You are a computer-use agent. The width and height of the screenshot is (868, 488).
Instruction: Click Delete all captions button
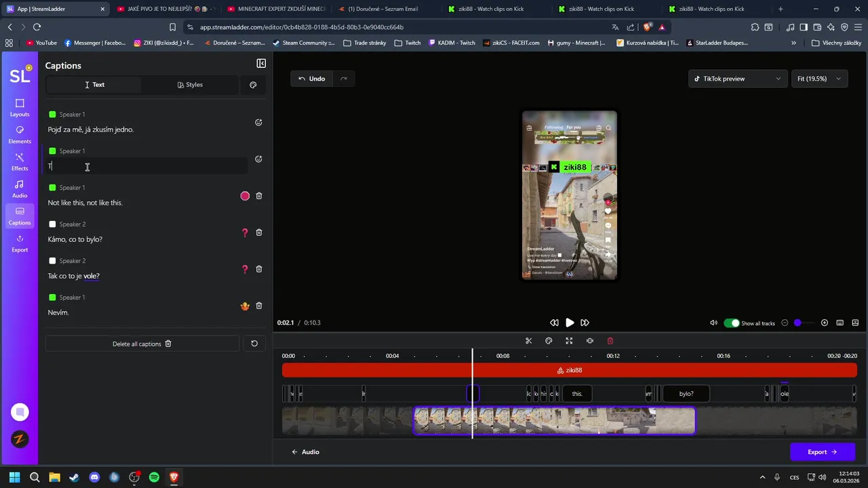coord(142,344)
